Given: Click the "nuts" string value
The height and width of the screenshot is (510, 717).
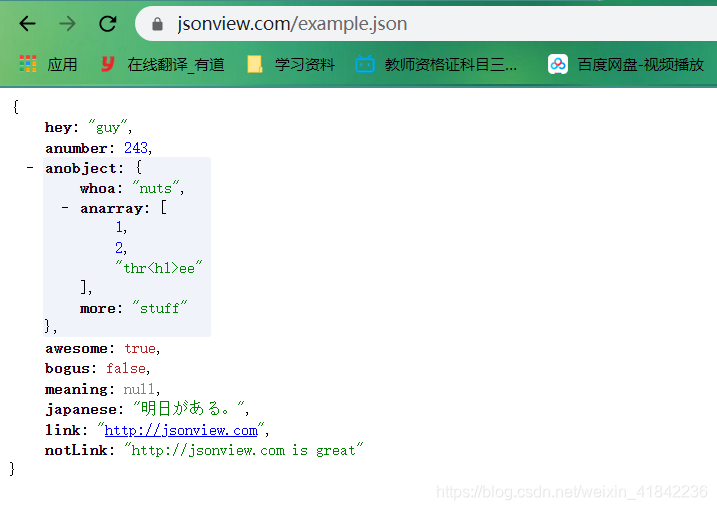Looking at the screenshot, I should pyautogui.click(x=156, y=188).
